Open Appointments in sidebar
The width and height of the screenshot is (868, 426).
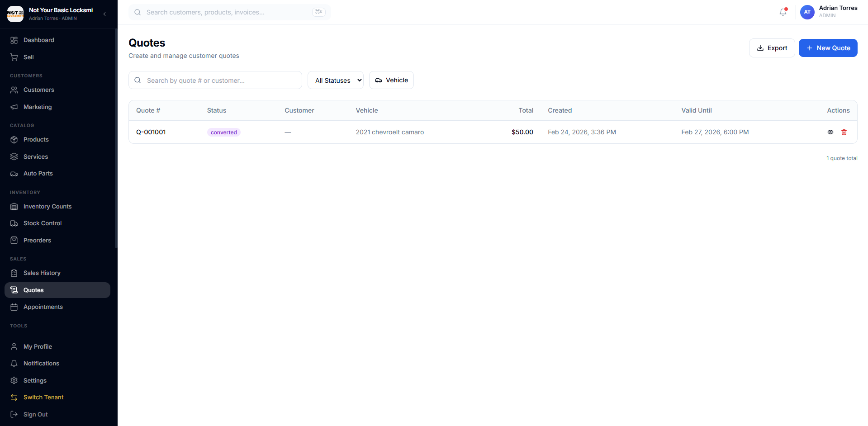(57, 307)
